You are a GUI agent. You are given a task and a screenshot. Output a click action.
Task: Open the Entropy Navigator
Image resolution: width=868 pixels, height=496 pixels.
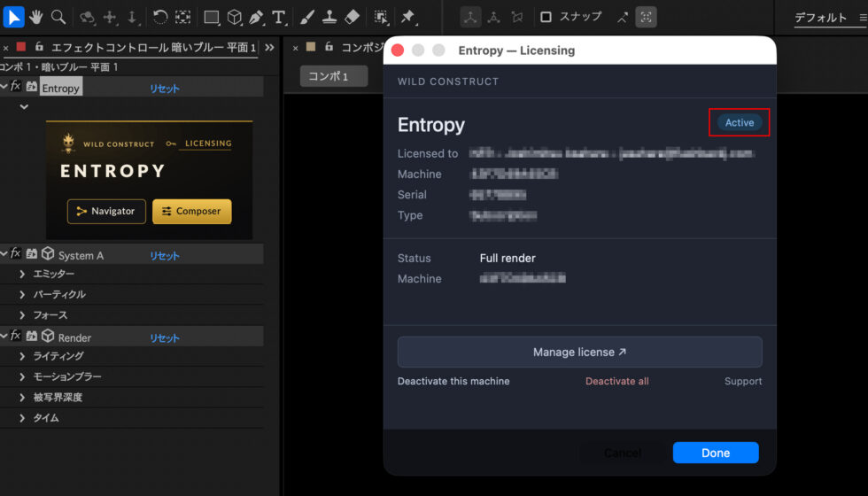click(x=106, y=212)
